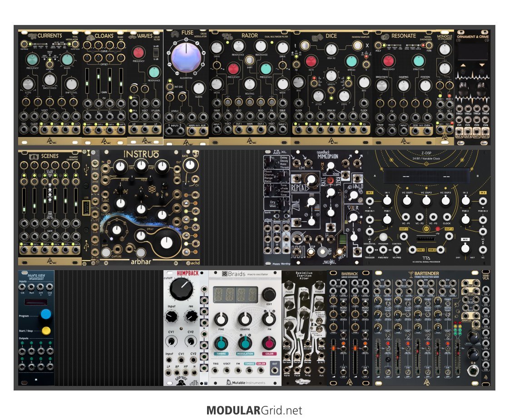The width and height of the screenshot is (509, 420).
Task: Click the teal Shape knob on Currents
Action: pos(67,59)
